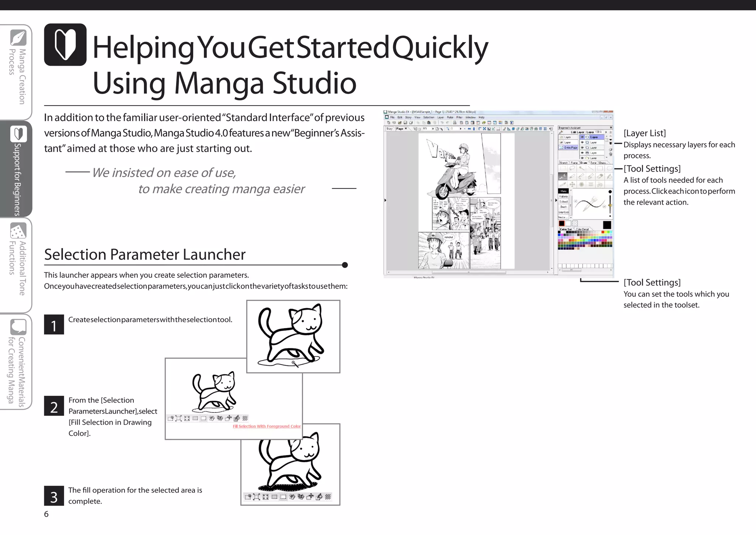Click the Open file toolbar icon
This screenshot has height=535, width=756.
click(x=400, y=122)
